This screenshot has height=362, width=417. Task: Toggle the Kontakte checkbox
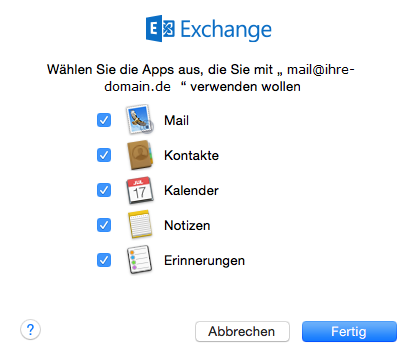pyautogui.click(x=104, y=155)
